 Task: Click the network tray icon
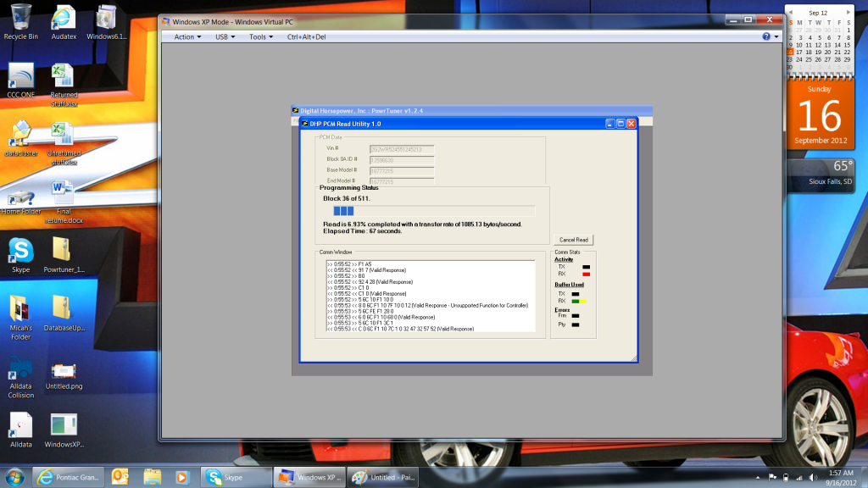point(798,478)
